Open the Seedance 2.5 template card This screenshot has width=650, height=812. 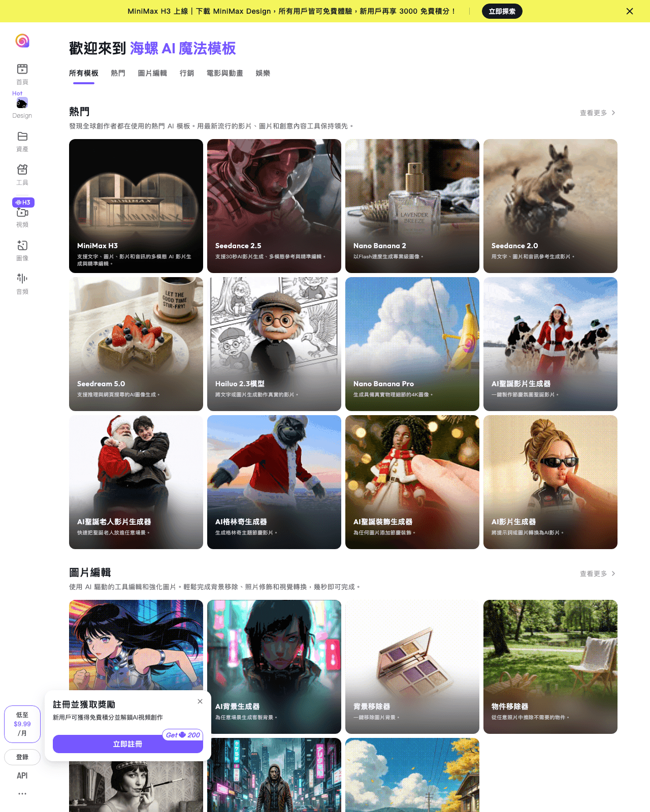pos(274,206)
